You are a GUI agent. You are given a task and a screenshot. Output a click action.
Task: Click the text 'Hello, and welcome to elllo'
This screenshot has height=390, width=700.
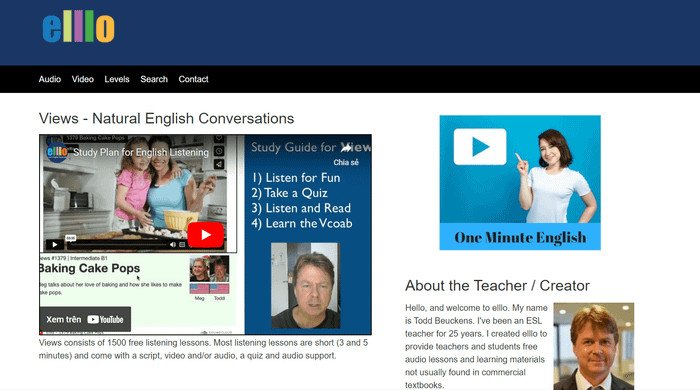[x=455, y=308]
